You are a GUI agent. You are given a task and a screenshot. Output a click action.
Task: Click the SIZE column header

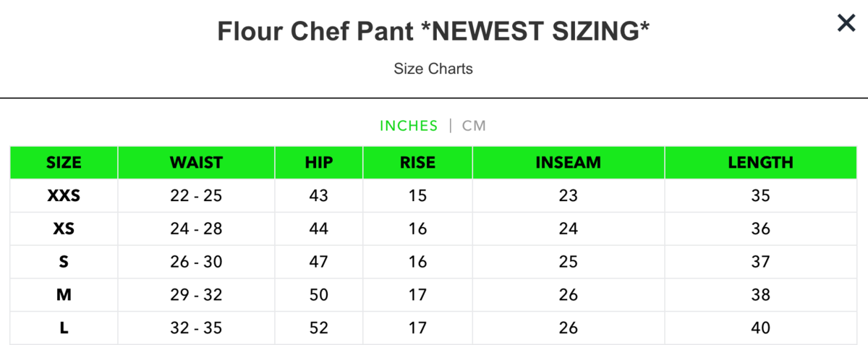point(64,162)
